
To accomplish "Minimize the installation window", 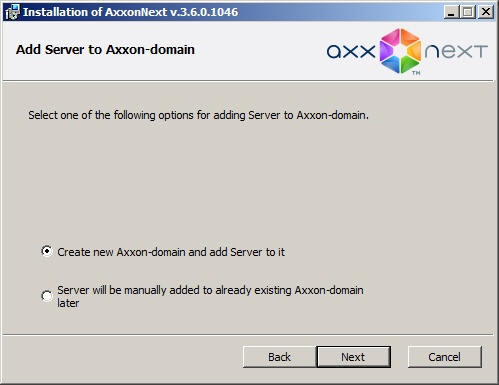I will (x=451, y=12).
